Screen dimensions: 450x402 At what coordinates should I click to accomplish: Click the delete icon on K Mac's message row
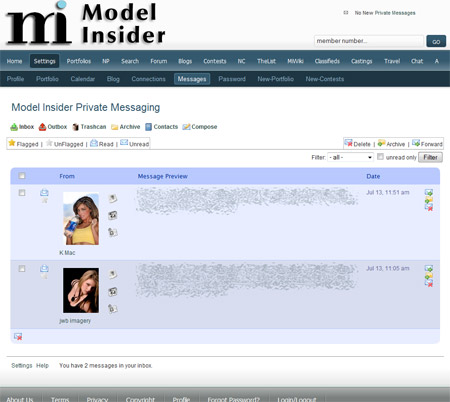coord(429,207)
